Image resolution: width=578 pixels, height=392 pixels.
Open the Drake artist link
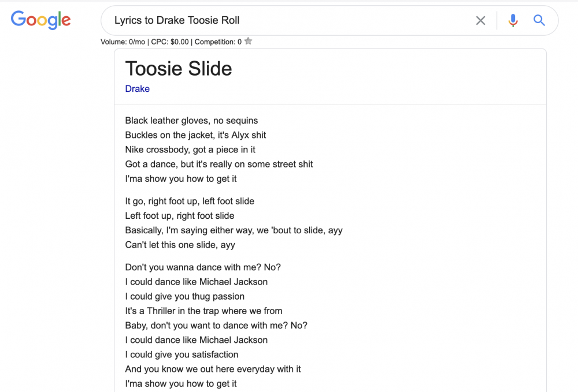[137, 88]
